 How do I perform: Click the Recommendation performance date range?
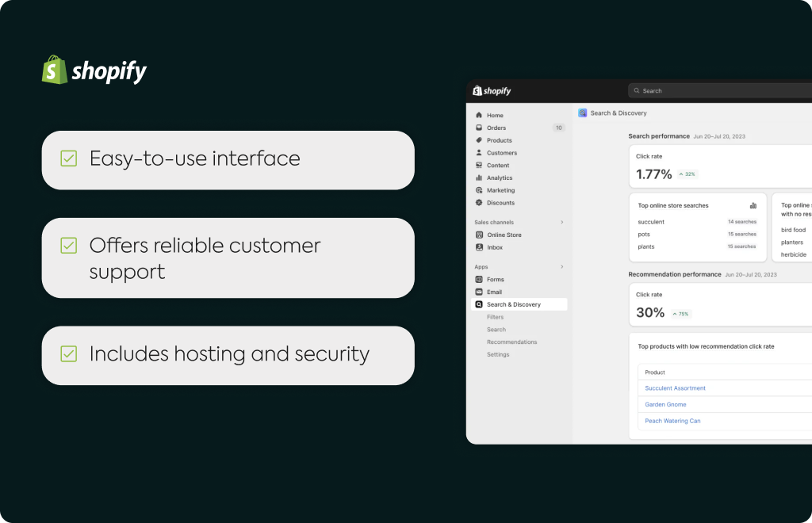coord(751,275)
